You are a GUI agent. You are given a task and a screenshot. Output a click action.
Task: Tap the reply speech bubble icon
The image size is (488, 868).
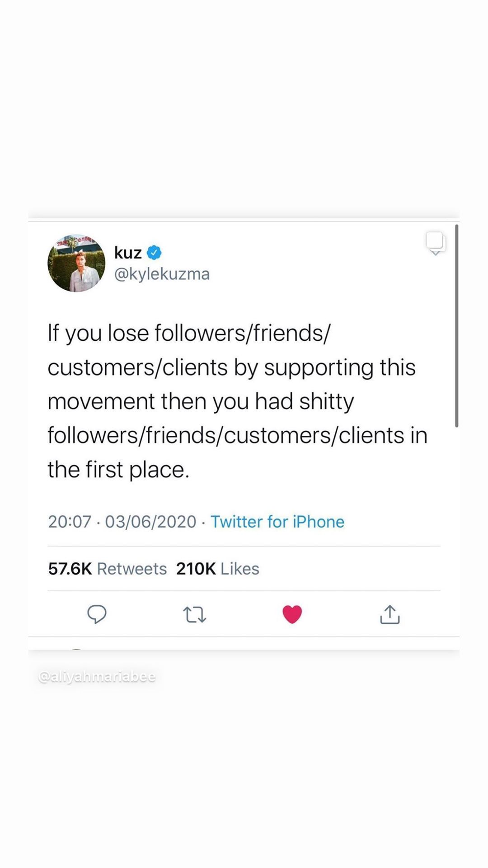point(97,614)
